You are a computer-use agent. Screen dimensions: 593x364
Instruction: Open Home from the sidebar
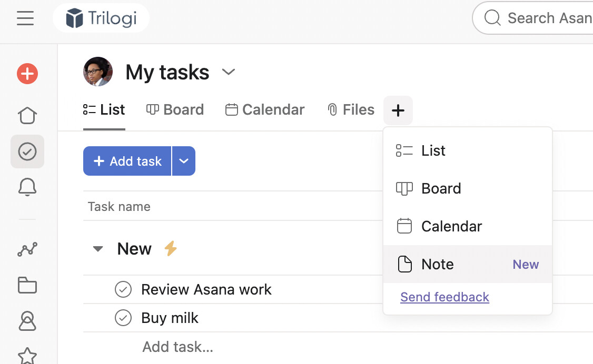(x=27, y=115)
